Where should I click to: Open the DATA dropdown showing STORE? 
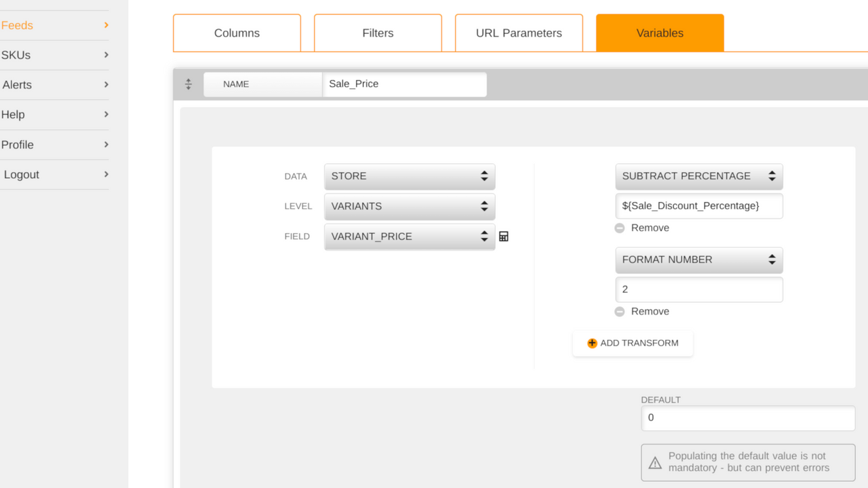pyautogui.click(x=410, y=176)
